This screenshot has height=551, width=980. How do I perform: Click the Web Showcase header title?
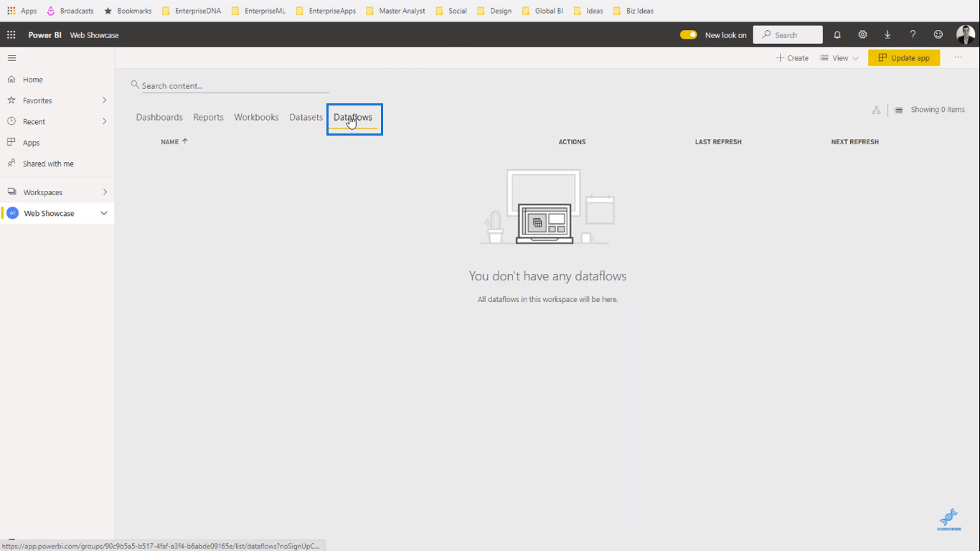[x=95, y=34]
